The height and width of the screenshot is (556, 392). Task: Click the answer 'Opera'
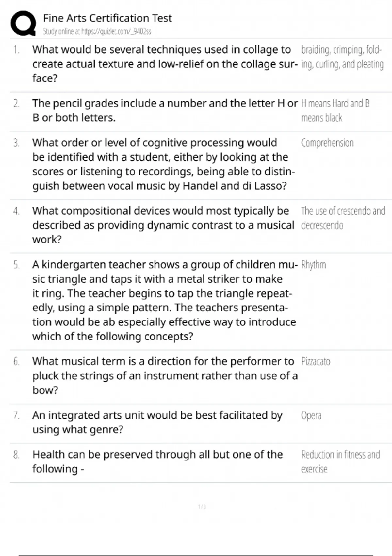tap(311, 415)
